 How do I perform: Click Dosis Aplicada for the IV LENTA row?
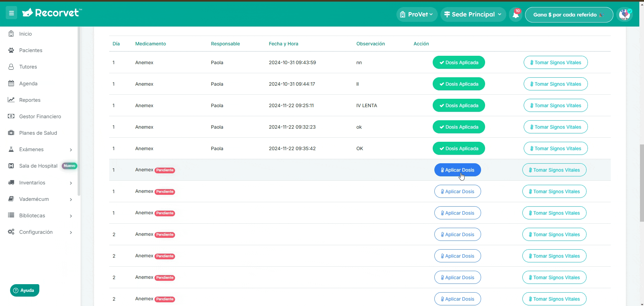point(459,105)
